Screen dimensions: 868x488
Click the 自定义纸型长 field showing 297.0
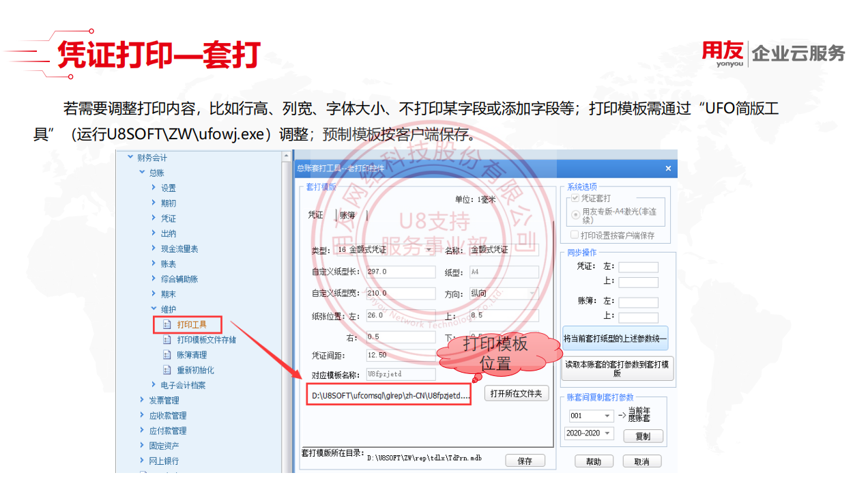point(400,272)
